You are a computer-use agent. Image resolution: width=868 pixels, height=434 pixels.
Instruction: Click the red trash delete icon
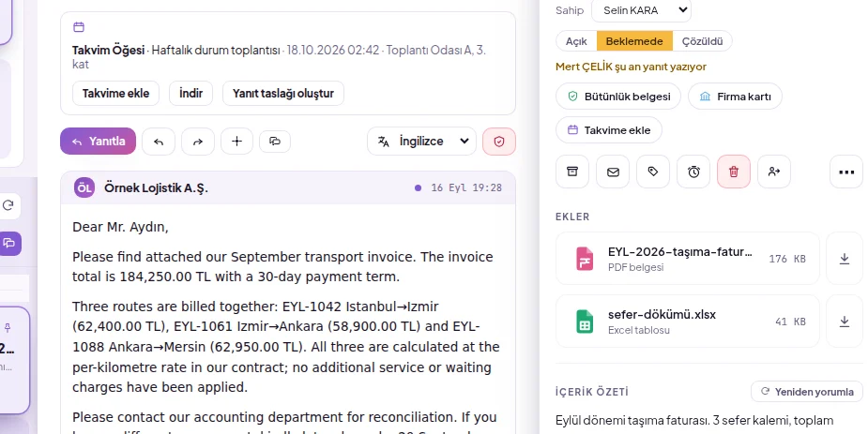tap(734, 172)
